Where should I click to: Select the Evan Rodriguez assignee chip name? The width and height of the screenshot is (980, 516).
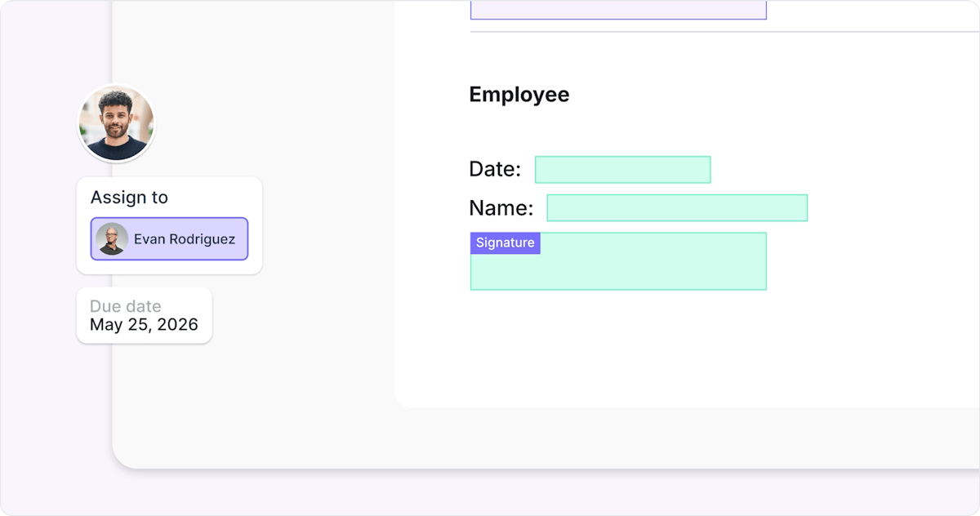tap(185, 239)
